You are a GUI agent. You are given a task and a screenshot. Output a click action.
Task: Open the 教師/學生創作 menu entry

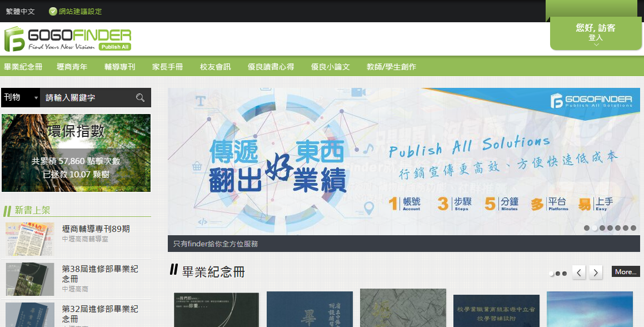(x=391, y=67)
